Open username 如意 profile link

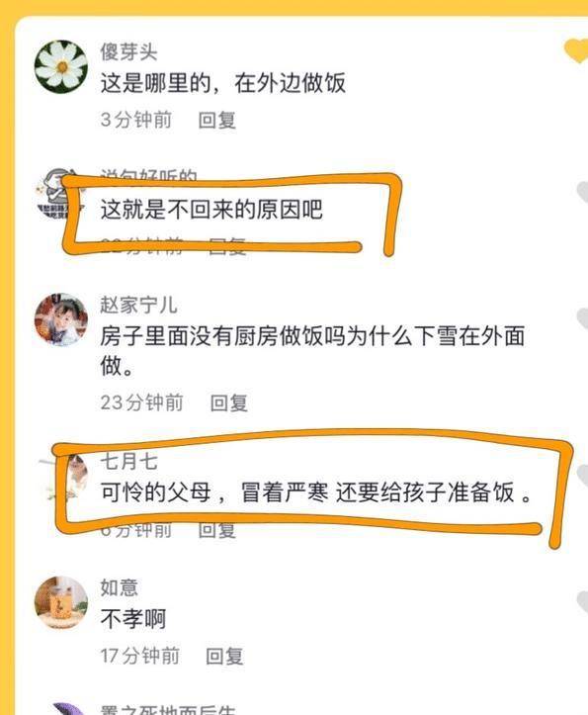[119, 587]
